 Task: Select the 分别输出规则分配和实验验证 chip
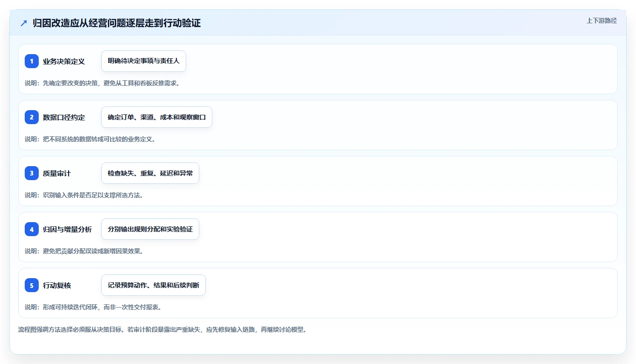click(x=150, y=229)
